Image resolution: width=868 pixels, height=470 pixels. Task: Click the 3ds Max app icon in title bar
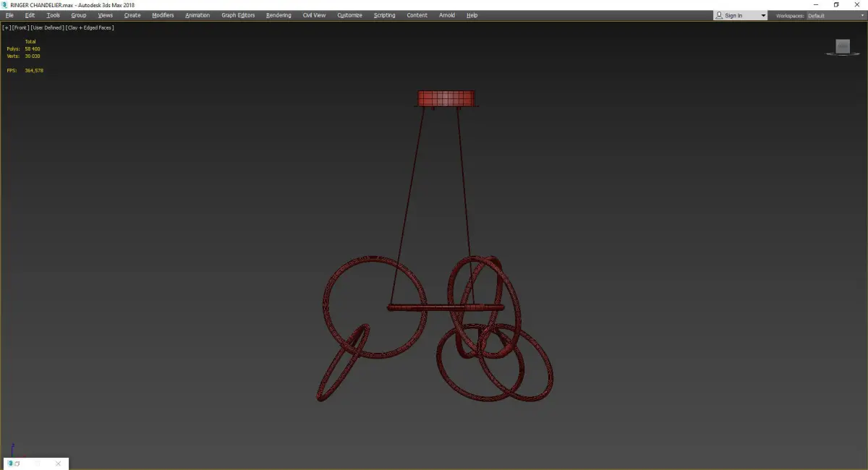[4, 5]
